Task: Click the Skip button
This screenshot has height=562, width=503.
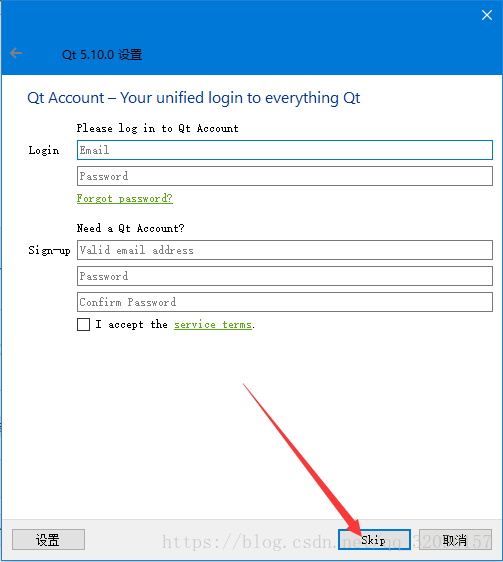Action: [374, 539]
